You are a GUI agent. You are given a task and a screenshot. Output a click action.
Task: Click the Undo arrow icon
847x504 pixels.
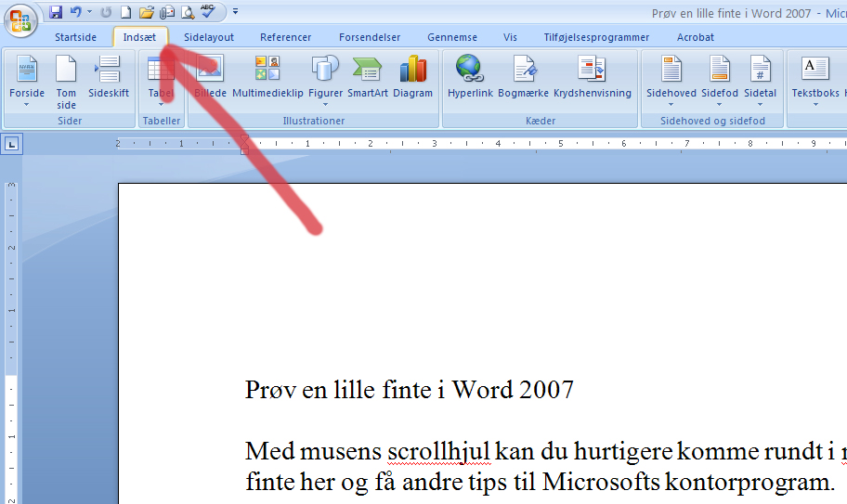pos(76,12)
